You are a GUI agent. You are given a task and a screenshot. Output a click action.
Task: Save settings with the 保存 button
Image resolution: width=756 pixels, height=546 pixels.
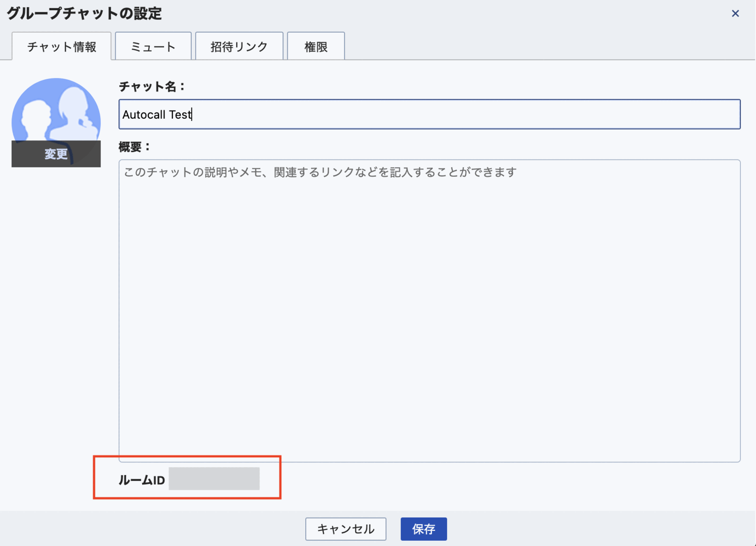pyautogui.click(x=423, y=529)
